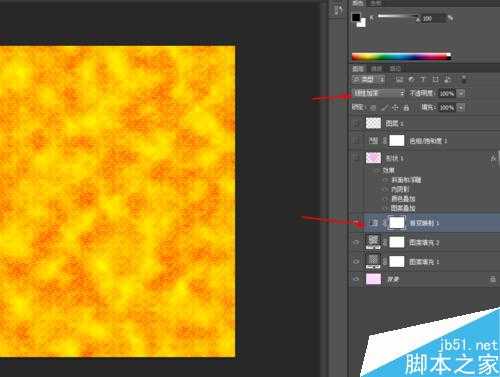Select the levels layer white mask thumbnail
This screenshot has height=377, width=500.
pyautogui.click(x=397, y=141)
